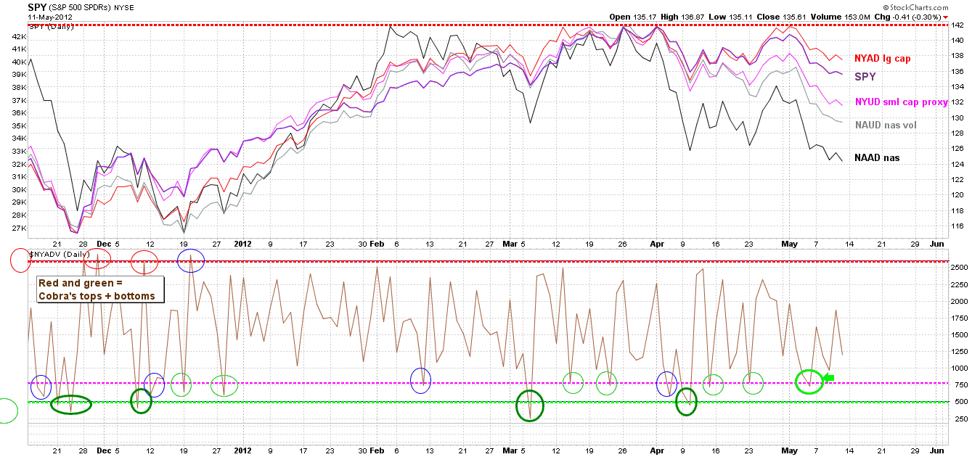Click the 142 price-axis label

click(x=957, y=25)
